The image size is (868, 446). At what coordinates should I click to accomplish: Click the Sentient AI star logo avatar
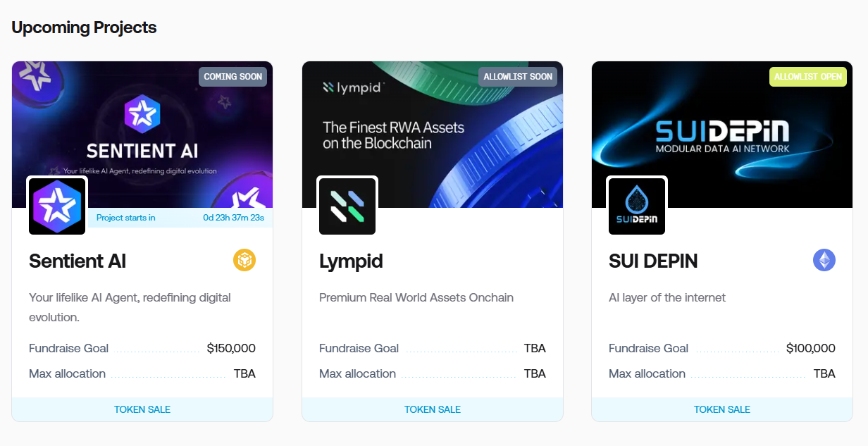[x=57, y=206]
